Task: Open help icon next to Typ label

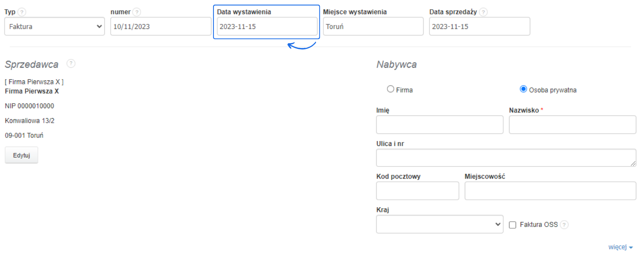Action: point(22,12)
